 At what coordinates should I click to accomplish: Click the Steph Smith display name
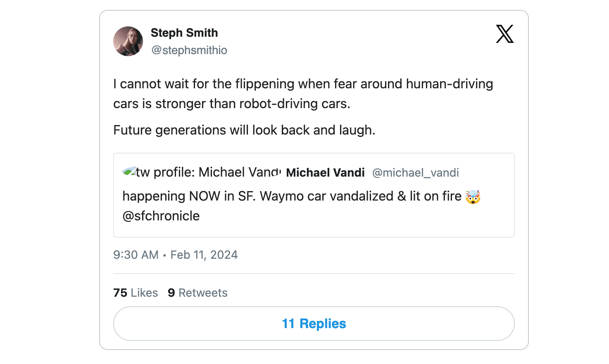click(x=184, y=33)
